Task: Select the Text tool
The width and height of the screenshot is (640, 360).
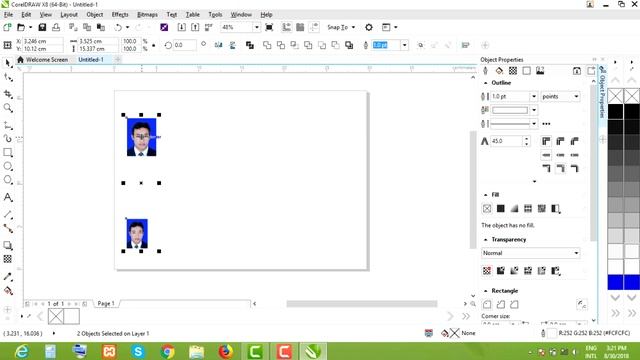Action: [x=8, y=198]
